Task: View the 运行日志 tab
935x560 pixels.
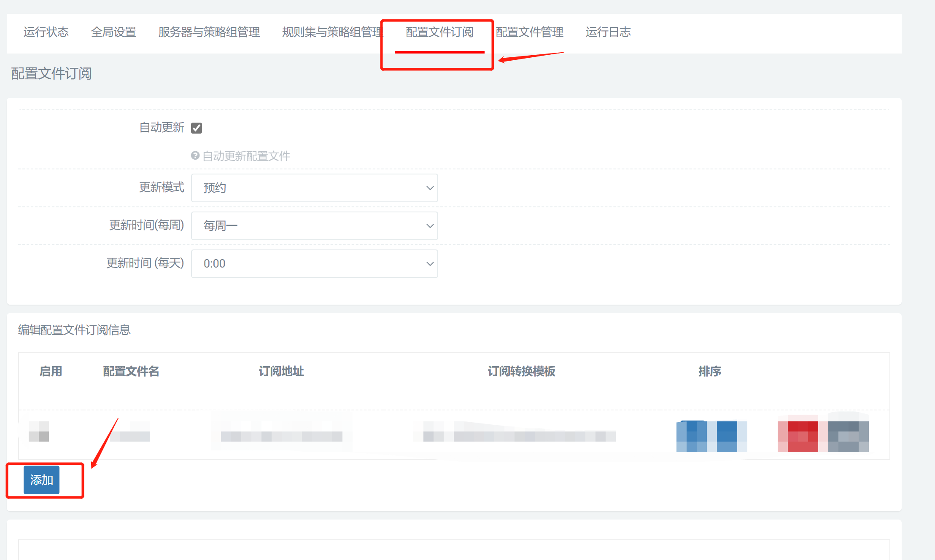Action: click(608, 32)
